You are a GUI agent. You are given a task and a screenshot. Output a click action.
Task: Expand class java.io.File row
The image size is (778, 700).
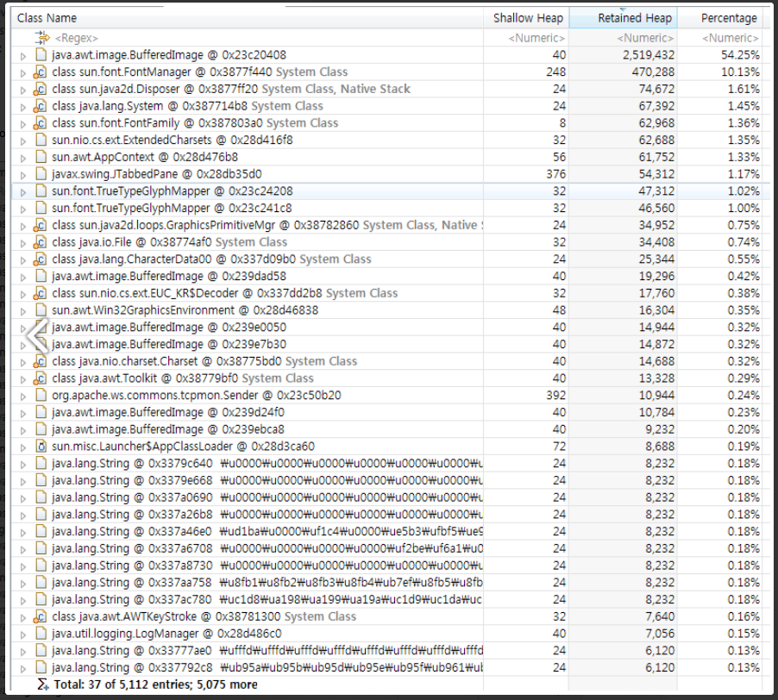[22, 243]
